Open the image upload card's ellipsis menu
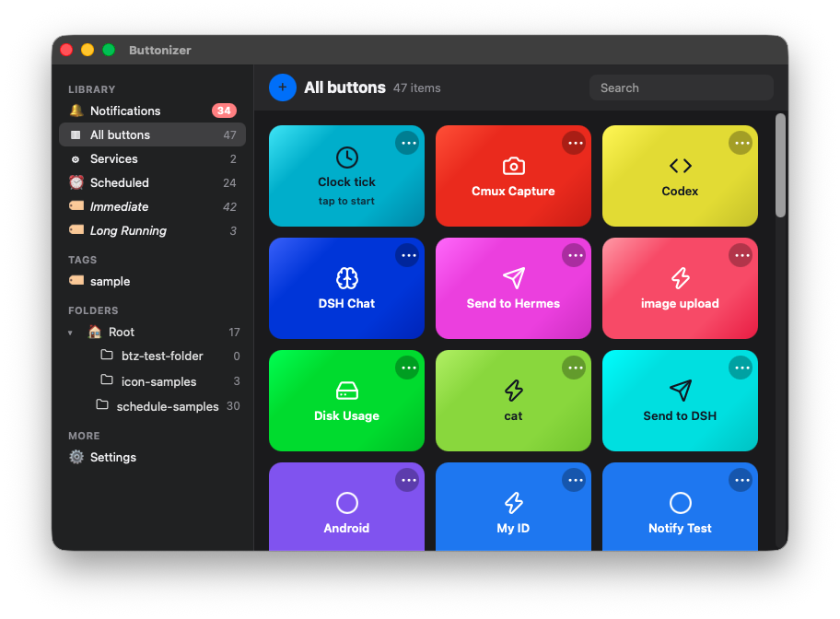 point(741,256)
